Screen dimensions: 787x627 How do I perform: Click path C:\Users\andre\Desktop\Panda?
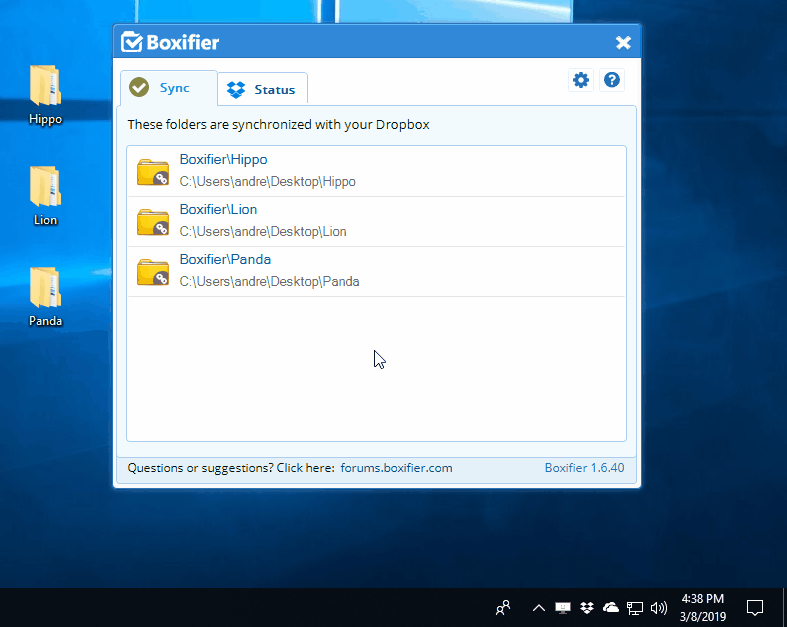pyautogui.click(x=270, y=282)
